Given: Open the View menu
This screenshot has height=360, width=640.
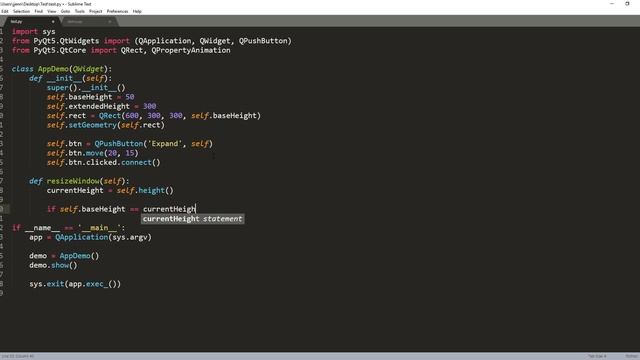Looking at the screenshot, I should click(52, 11).
